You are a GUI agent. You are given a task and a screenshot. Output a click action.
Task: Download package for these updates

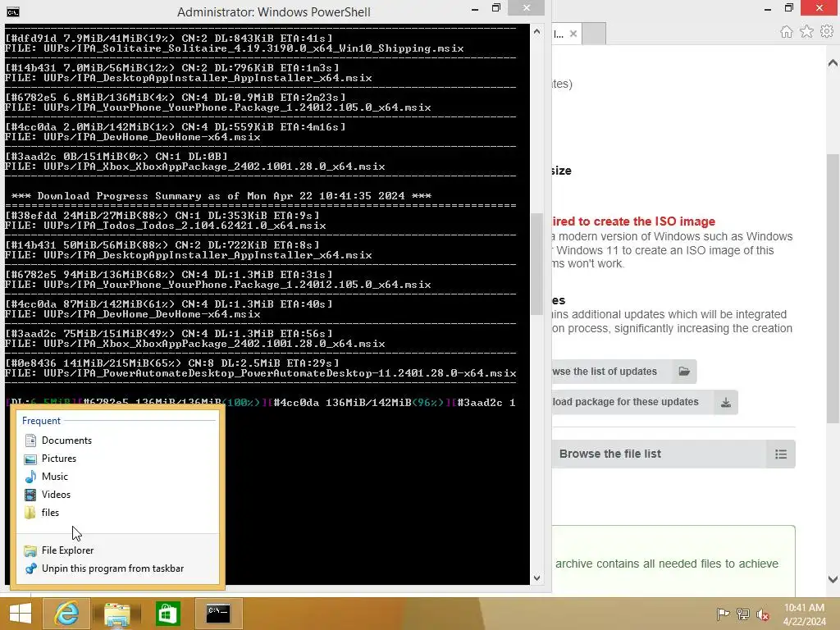point(645,402)
